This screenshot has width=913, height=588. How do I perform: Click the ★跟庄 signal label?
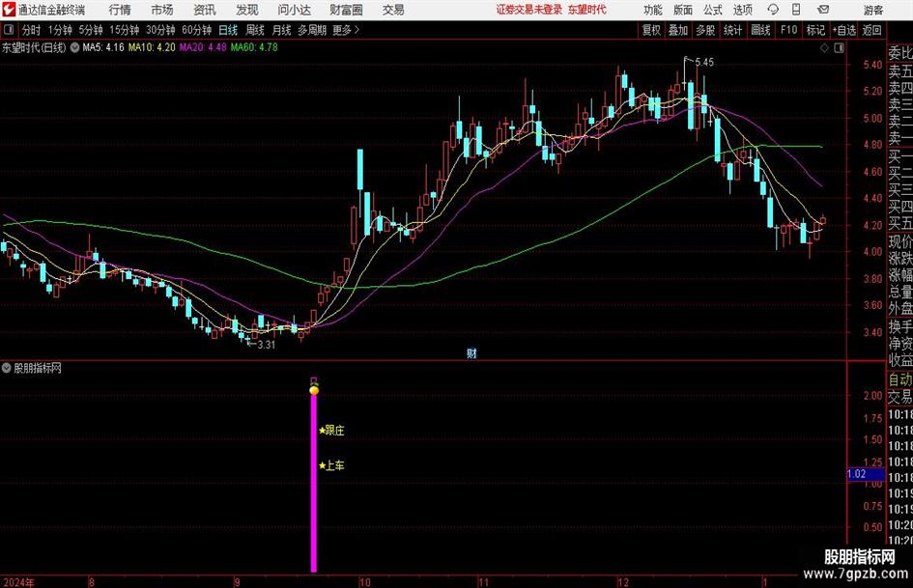point(332,431)
